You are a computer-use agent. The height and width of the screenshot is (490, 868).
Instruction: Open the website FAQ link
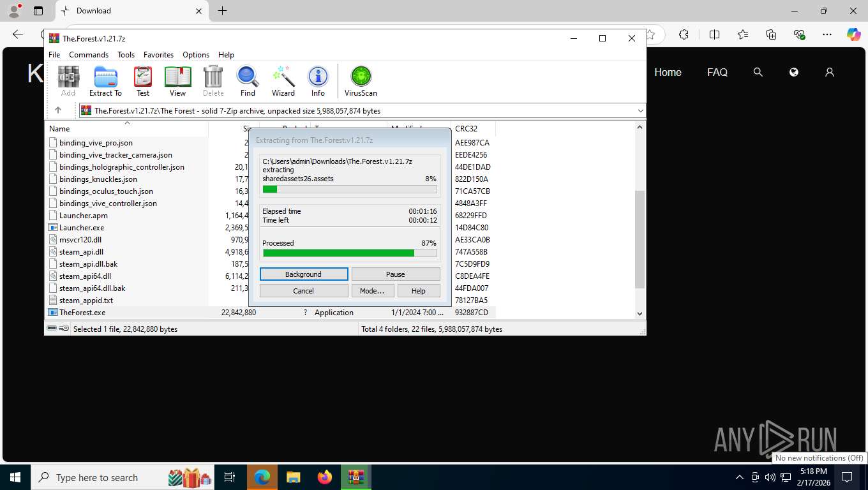(x=717, y=72)
